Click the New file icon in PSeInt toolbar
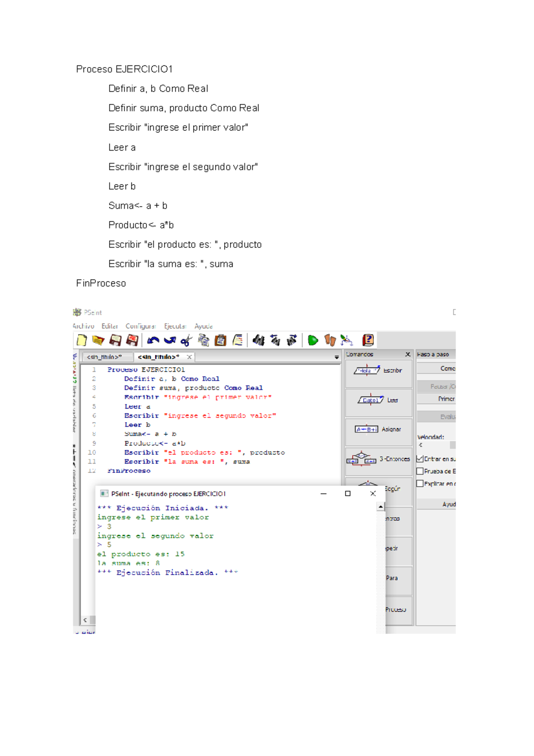The image size is (534, 756). (82, 340)
